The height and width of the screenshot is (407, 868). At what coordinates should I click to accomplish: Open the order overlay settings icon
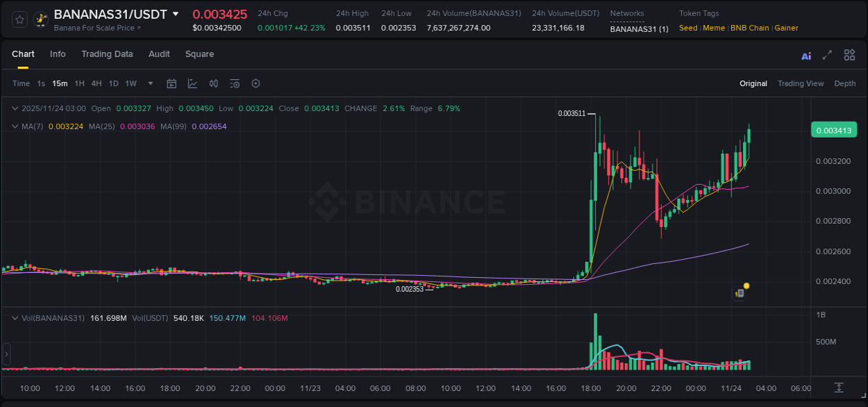(235, 83)
